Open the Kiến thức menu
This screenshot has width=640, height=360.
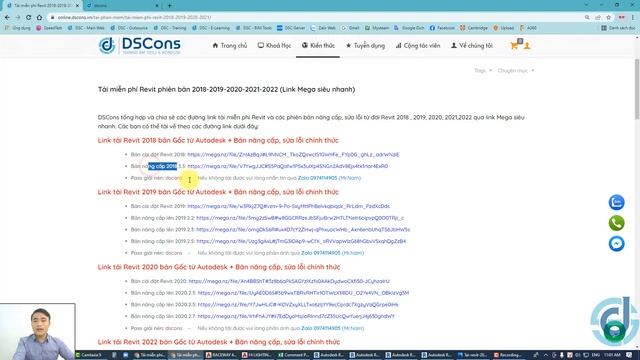coord(318,46)
